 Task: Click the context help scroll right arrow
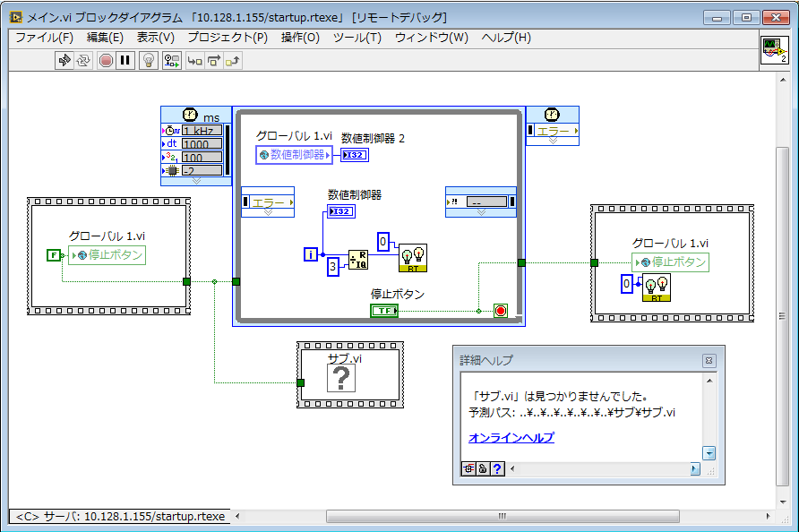pyautogui.click(x=695, y=468)
